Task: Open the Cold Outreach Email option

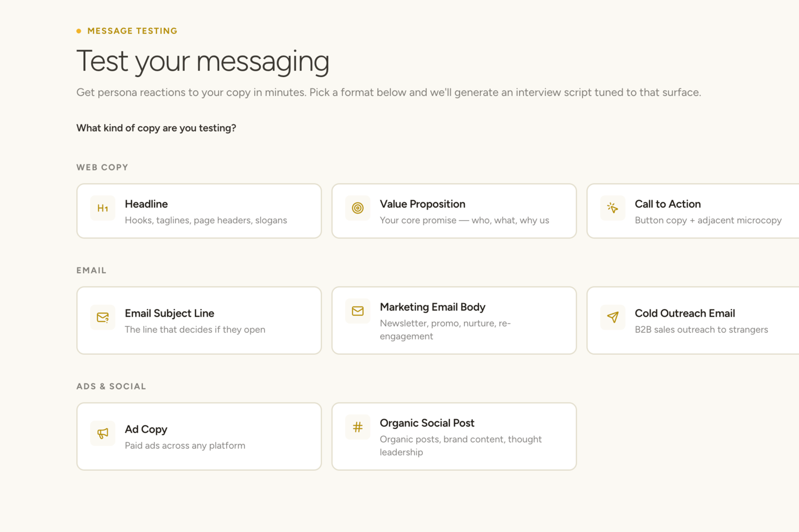Action: [x=693, y=320]
